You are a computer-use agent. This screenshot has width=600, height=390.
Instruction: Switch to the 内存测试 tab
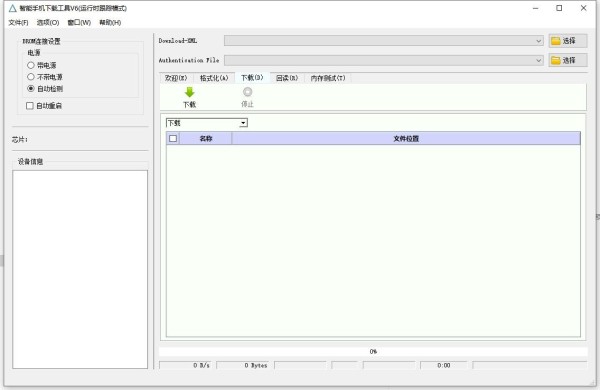coord(328,78)
